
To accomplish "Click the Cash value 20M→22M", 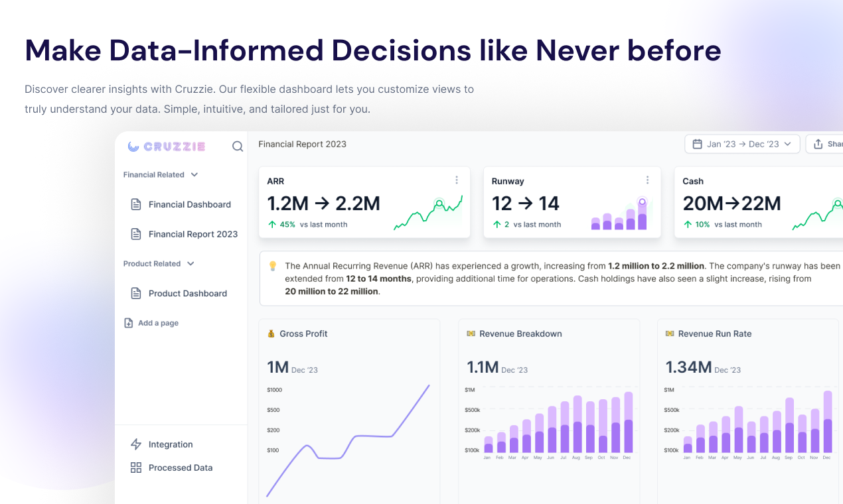I will [732, 204].
